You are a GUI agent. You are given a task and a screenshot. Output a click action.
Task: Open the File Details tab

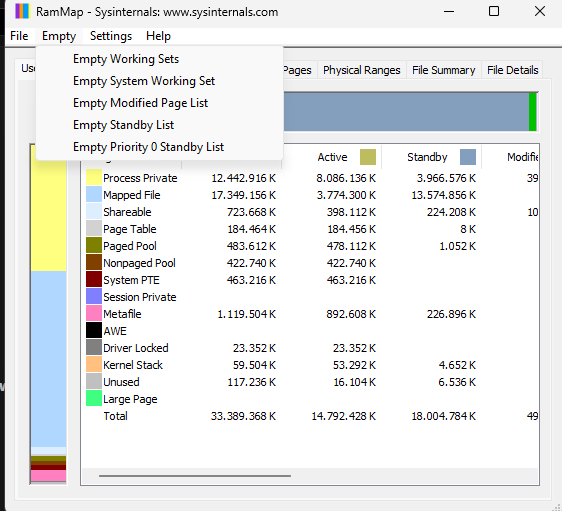pos(513,70)
